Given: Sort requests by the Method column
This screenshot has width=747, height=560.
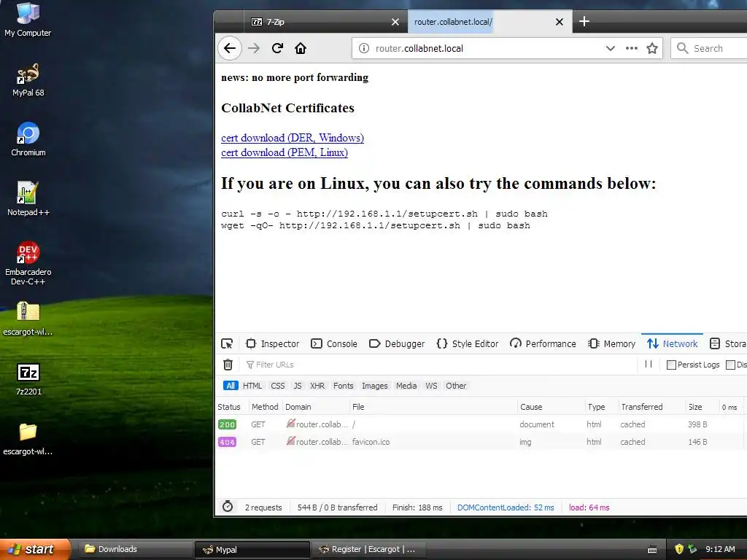Looking at the screenshot, I should [265, 407].
